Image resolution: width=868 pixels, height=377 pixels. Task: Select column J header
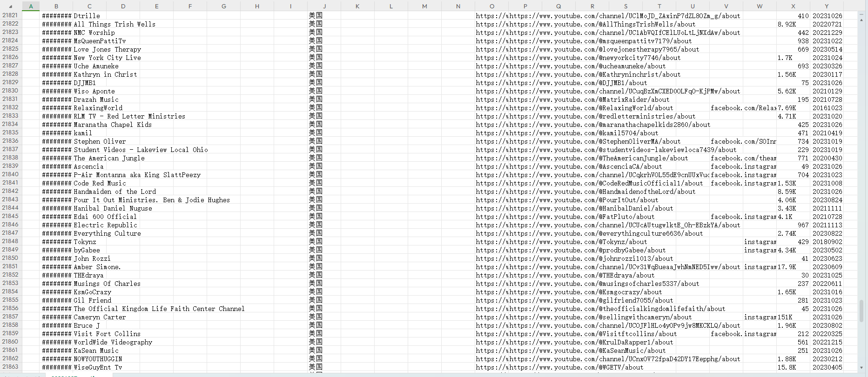324,6
